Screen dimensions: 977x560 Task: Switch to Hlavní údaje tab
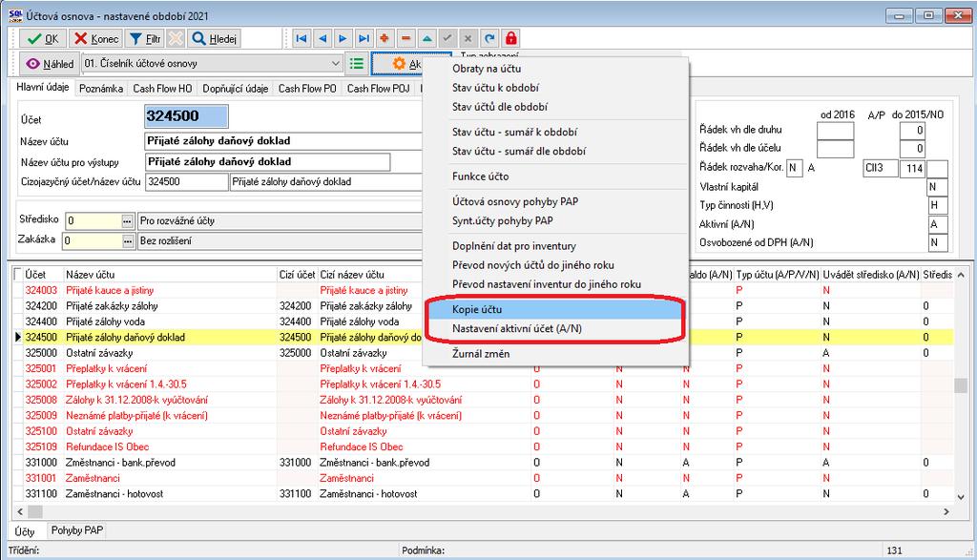pos(42,87)
